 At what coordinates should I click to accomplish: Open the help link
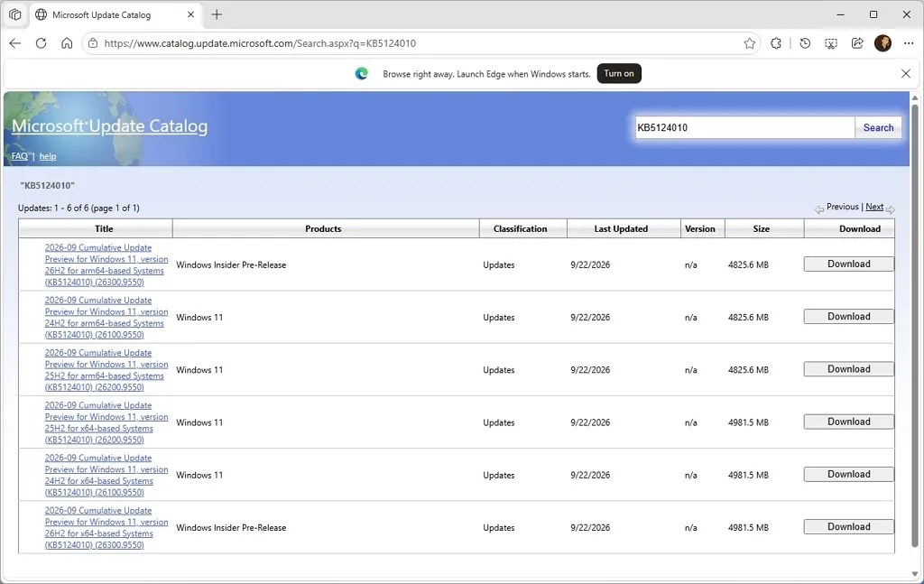point(48,156)
